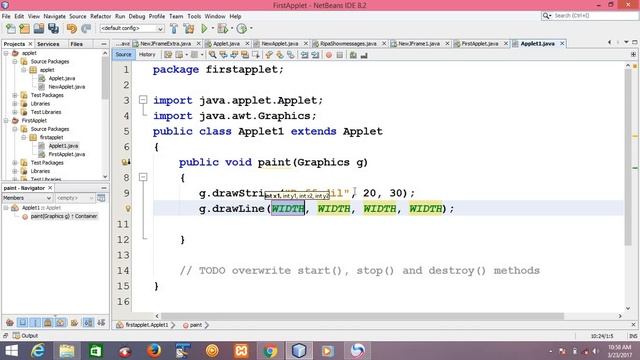Collapse the import fold on line 3
This screenshot has width=640, height=360.
(x=143, y=100)
